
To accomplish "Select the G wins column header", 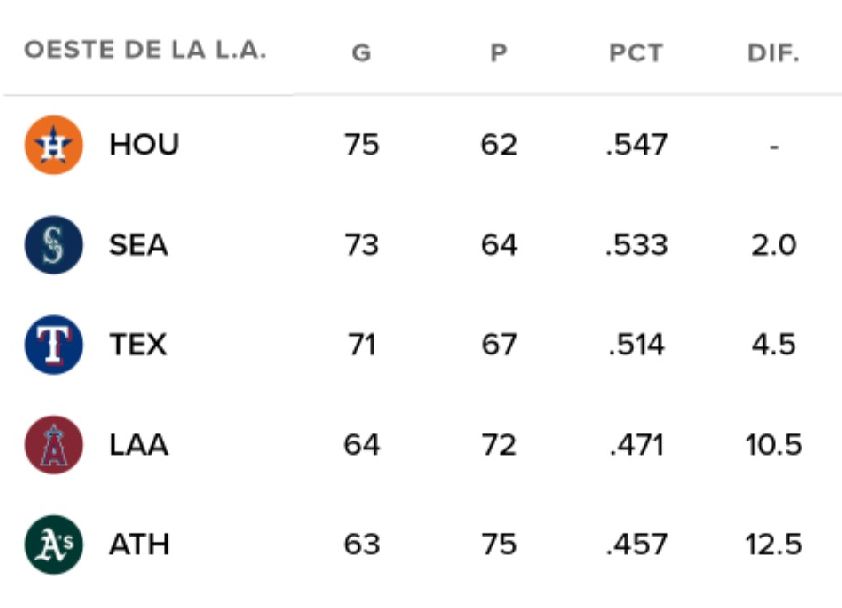I will (x=361, y=53).
